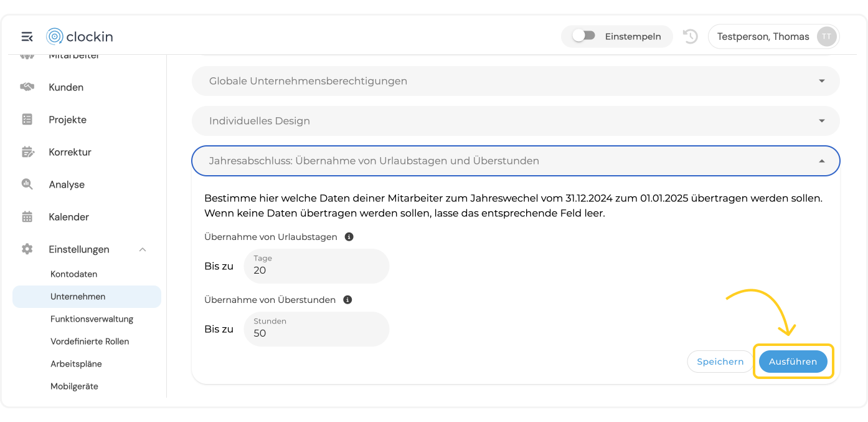
Task: Expand the Individuelles Design section
Action: click(516, 121)
